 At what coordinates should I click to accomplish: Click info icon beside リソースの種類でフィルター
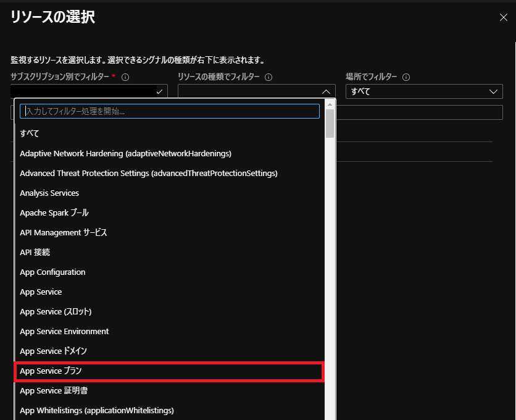coord(268,77)
